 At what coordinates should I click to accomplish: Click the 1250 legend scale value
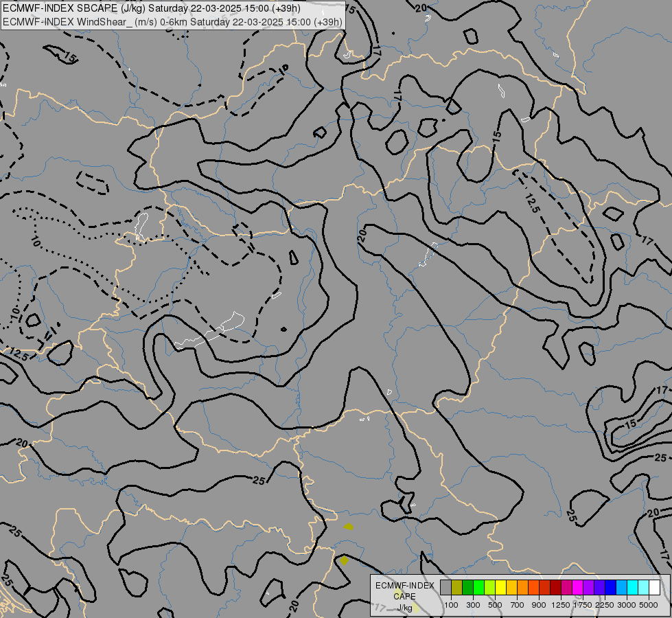[x=561, y=605]
